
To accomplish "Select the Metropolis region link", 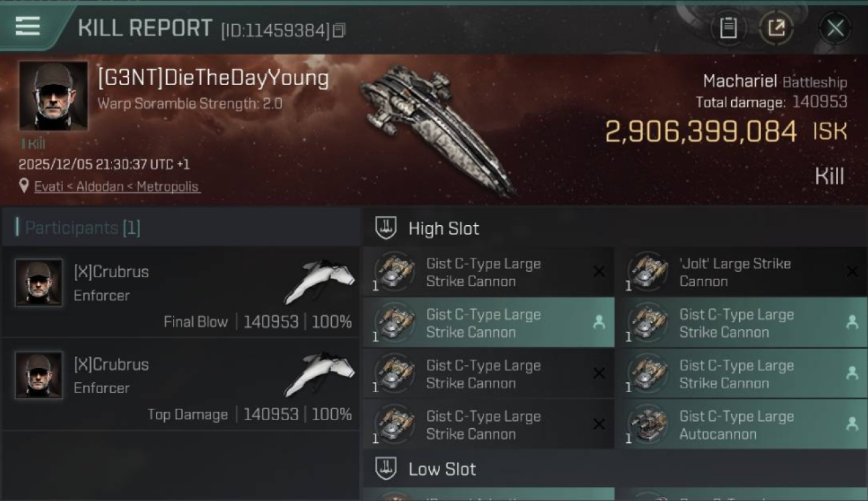I will pos(167,186).
